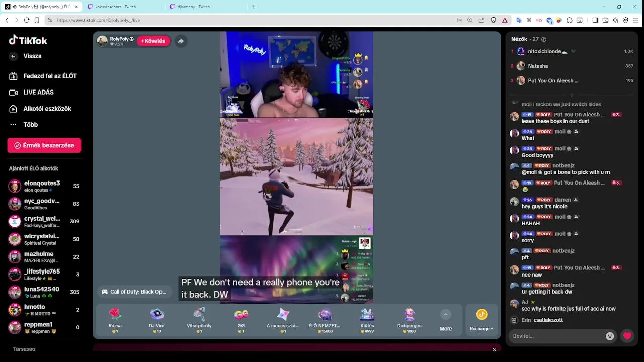The image size is (644, 362).
Task: Send the Dobpergés gift
Action: (x=409, y=320)
